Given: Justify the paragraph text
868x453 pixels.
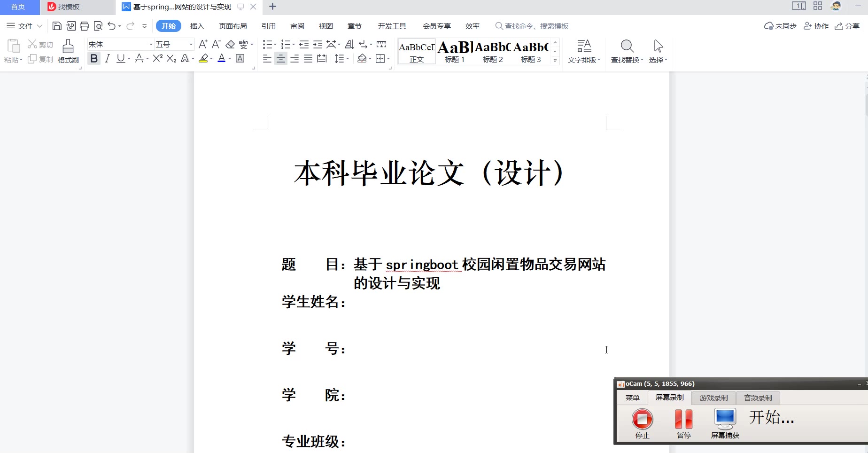Looking at the screenshot, I should click(x=308, y=58).
